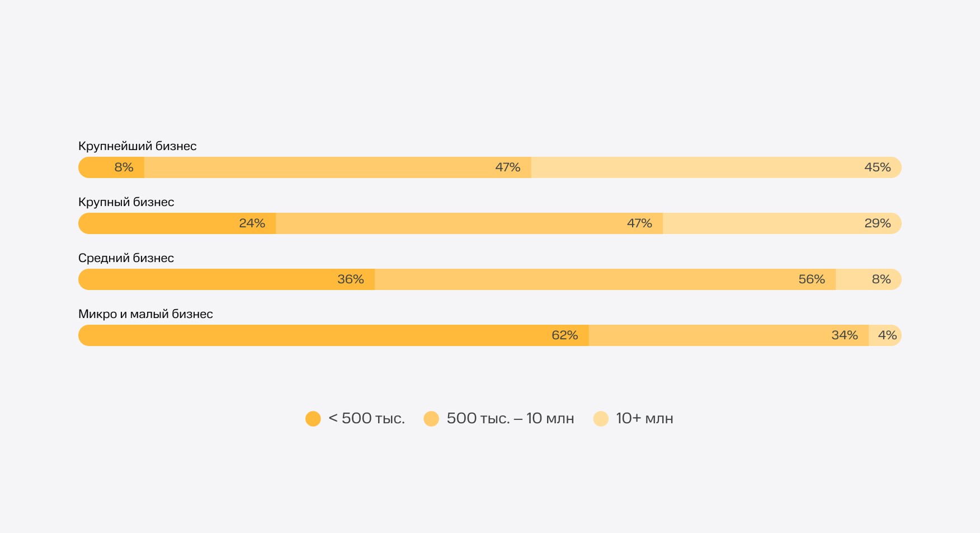The width and height of the screenshot is (980, 533).
Task: Select the 29% segment of Крупный бизнес
Action: [x=782, y=223]
